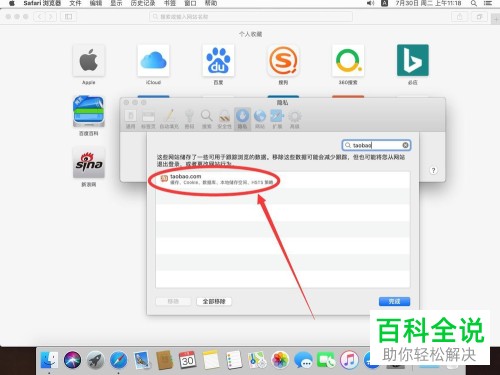Click volume icon in menu bar
The image size is (500, 375).
(x=370, y=3)
